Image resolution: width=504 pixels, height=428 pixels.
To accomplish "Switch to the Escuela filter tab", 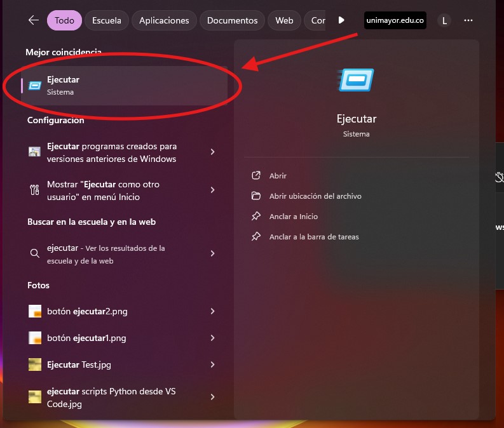I will [x=107, y=20].
